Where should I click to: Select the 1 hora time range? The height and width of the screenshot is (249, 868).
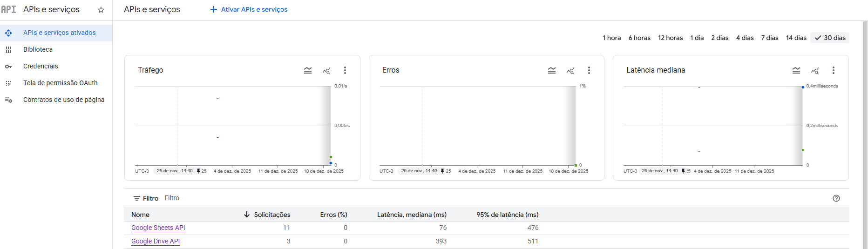[612, 38]
